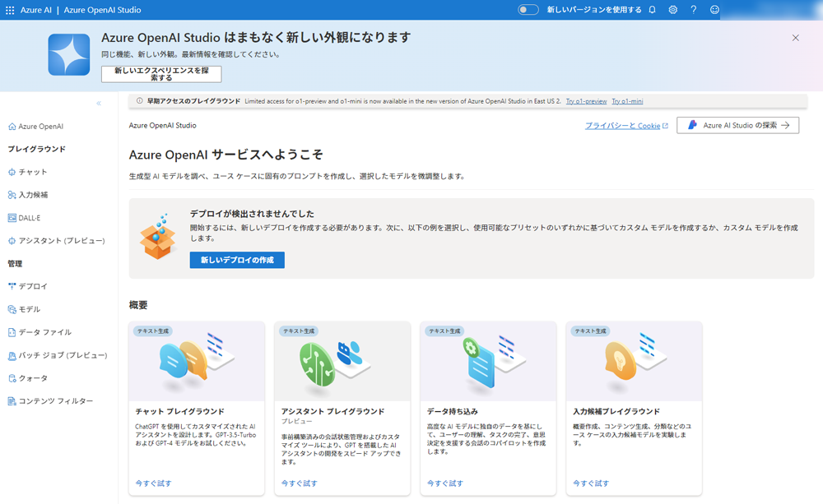Select the データ持ち込み card thumbnail
823x504 pixels.
(x=488, y=361)
